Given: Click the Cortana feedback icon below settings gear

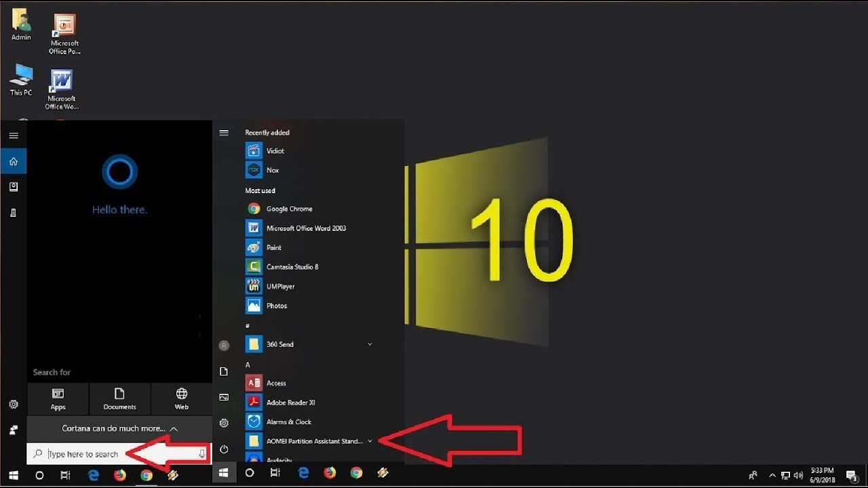Looking at the screenshot, I should [13, 430].
